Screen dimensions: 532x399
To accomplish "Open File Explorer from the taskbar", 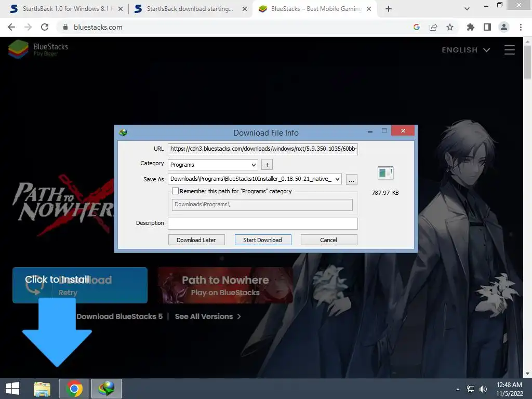I will point(42,389).
